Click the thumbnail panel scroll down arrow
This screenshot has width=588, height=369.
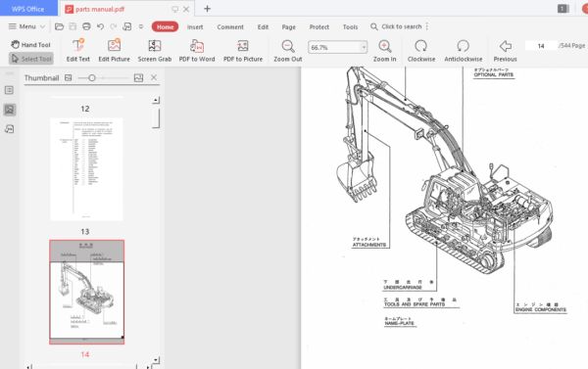pos(156,360)
